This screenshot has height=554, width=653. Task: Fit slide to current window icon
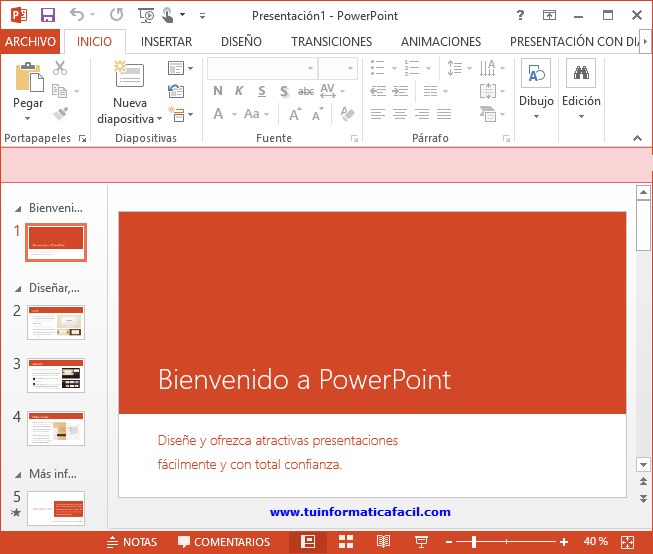628,542
